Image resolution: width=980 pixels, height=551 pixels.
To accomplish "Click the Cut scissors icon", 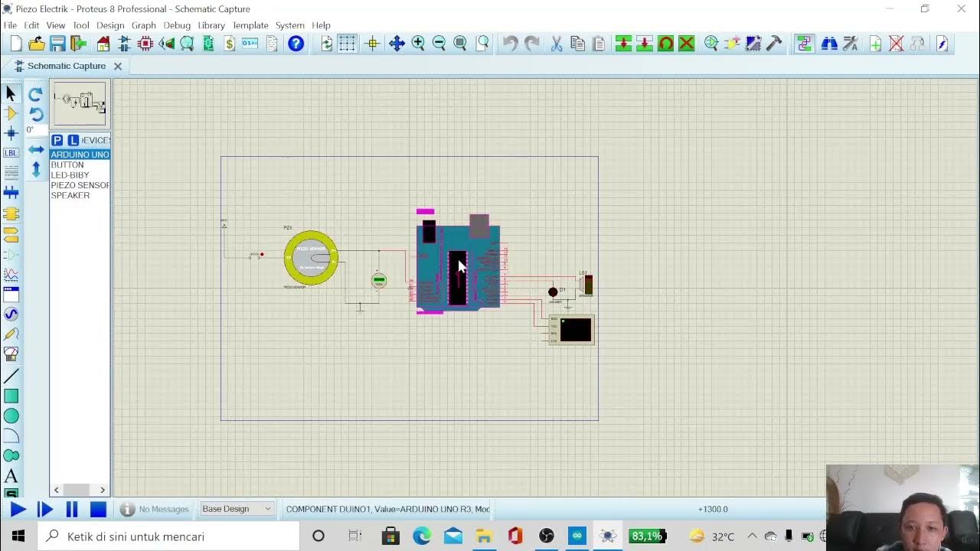I will (557, 44).
